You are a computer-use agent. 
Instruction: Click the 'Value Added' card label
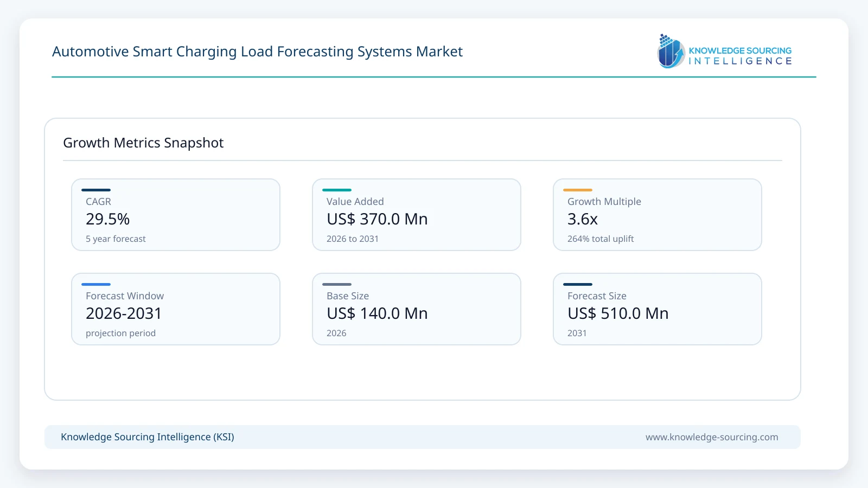(x=355, y=202)
